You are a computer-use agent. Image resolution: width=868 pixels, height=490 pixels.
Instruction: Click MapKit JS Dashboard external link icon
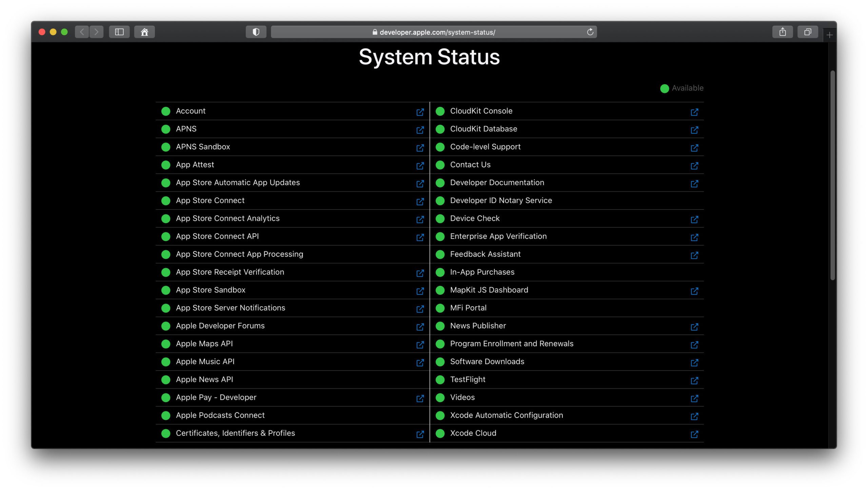click(694, 291)
